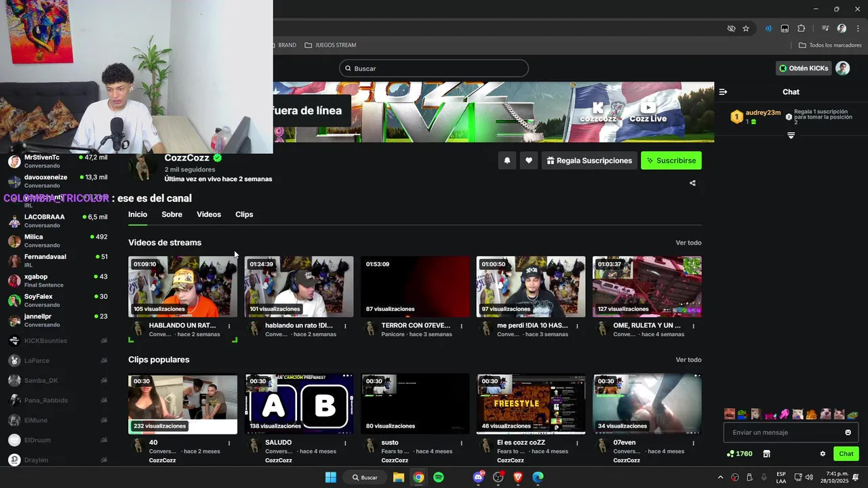Open options menu for 01:09:10 video
The width and height of the screenshot is (868, 488).
tap(229, 326)
